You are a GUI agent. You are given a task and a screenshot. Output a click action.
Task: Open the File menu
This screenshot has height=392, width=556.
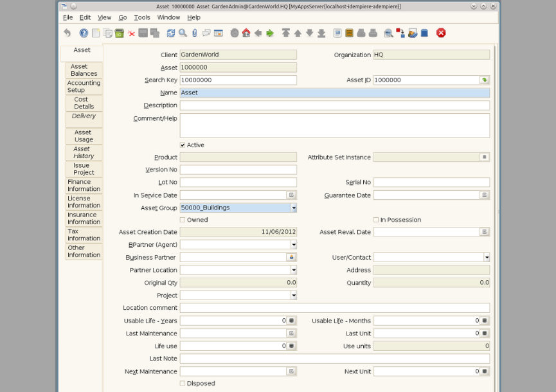(67, 17)
